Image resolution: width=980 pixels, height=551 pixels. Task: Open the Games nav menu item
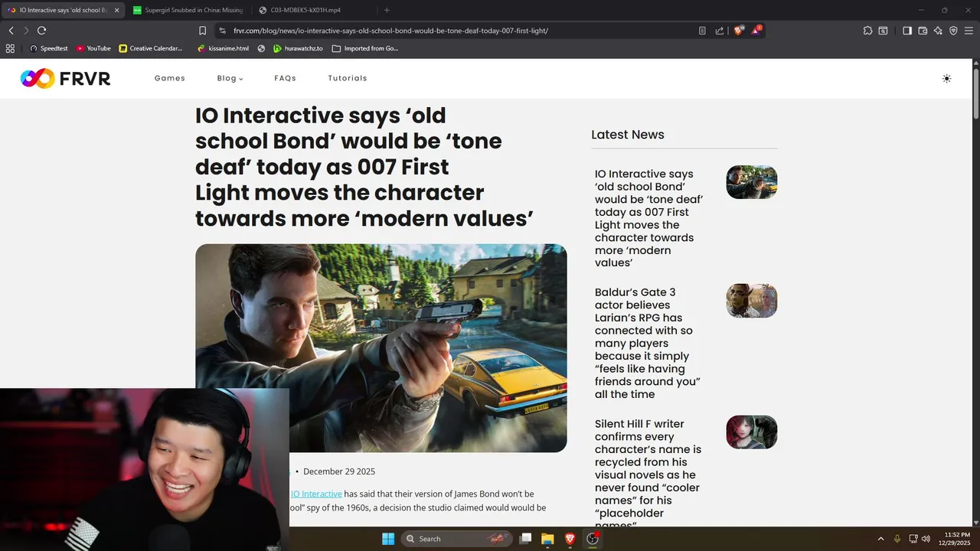(170, 78)
